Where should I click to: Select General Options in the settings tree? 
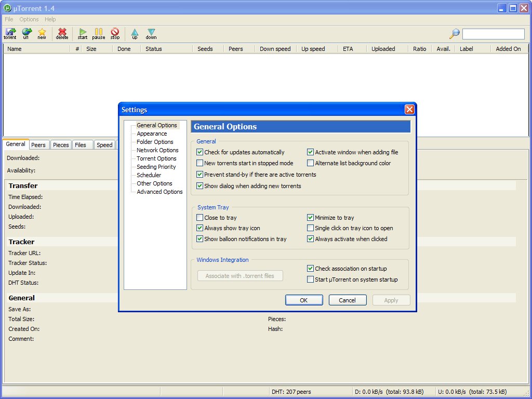[x=157, y=125]
